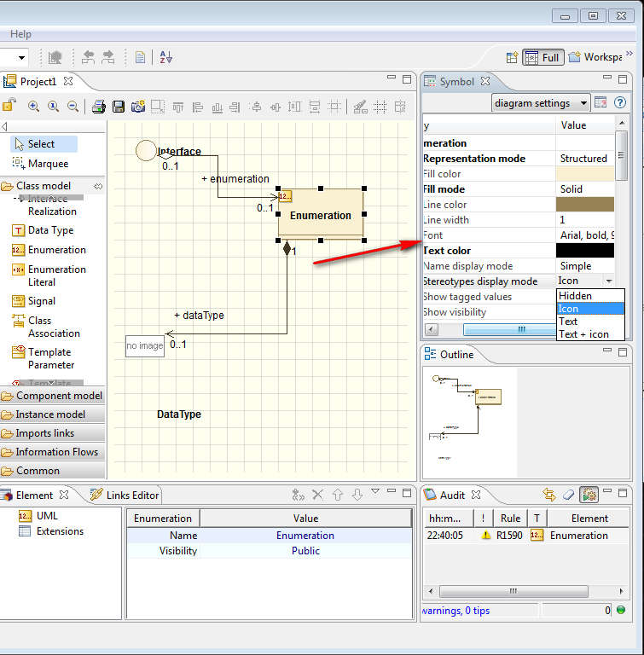Click the help question mark icon
Viewport: 644px width, 655px height.
coord(620,103)
